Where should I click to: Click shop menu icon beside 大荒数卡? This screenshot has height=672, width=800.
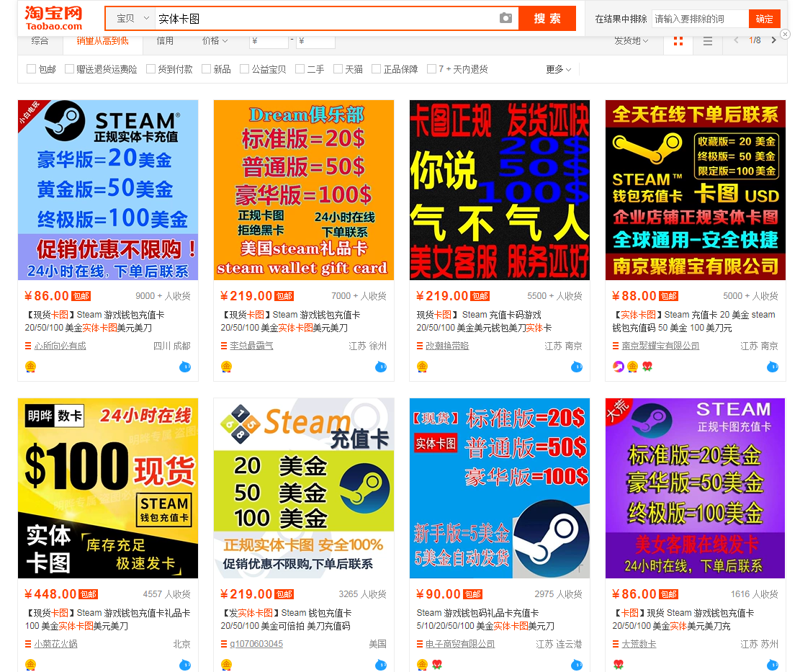tap(616, 644)
